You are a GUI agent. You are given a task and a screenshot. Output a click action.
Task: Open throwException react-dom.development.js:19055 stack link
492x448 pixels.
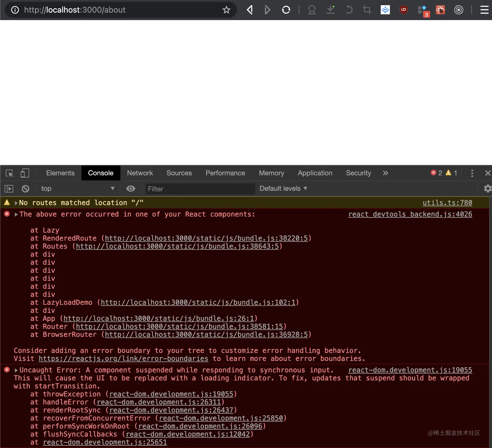(171, 394)
